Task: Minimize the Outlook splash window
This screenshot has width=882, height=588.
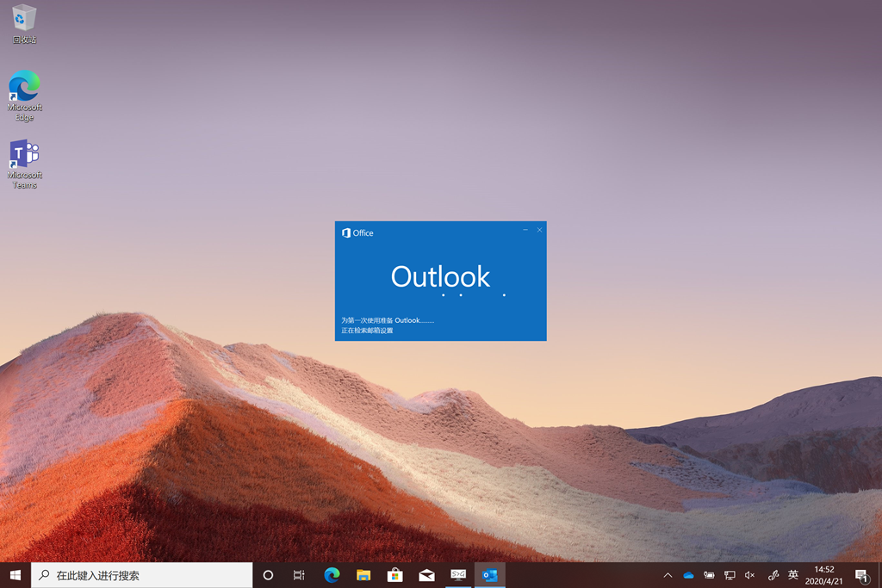Action: 525,230
